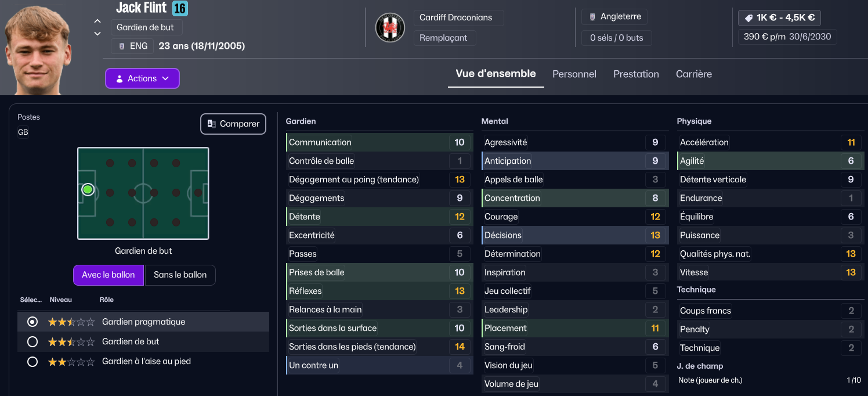This screenshot has height=396, width=868.
Task: Click the price tag transfer value badge
Action: click(779, 17)
